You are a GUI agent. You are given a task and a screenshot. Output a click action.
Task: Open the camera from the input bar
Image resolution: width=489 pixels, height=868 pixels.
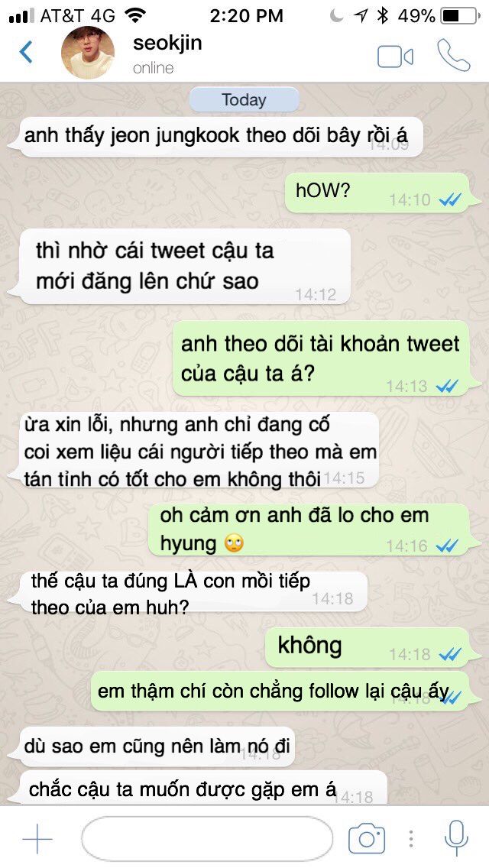[x=367, y=839]
